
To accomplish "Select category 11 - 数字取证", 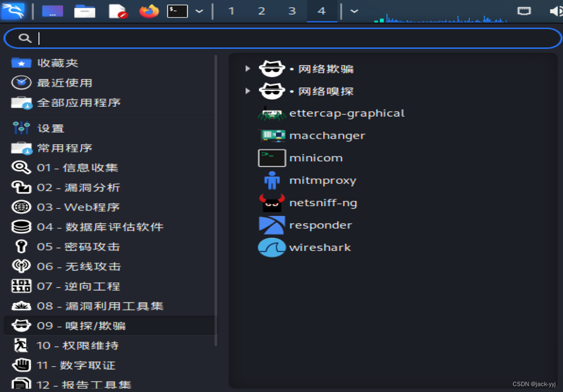I will pos(109,365).
